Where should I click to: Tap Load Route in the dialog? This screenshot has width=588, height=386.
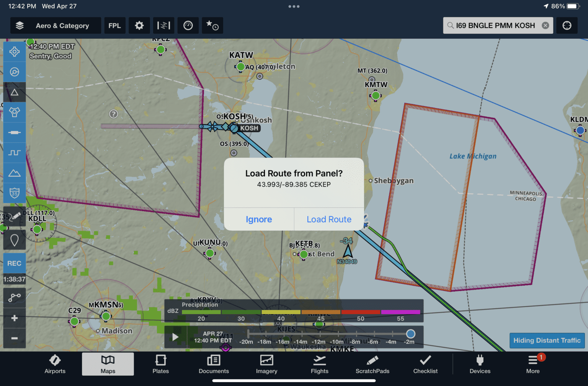[329, 219]
